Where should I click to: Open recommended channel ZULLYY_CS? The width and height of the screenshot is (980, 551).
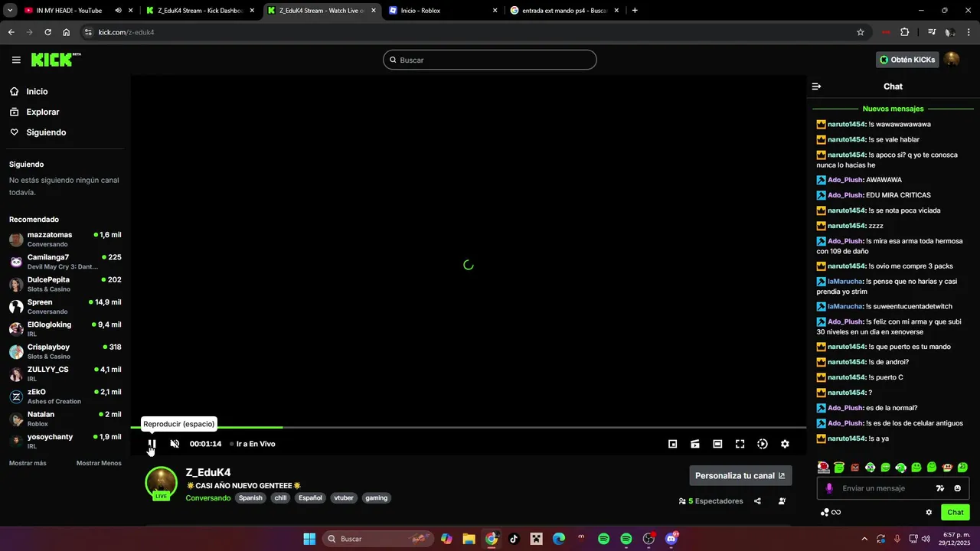[65, 374]
